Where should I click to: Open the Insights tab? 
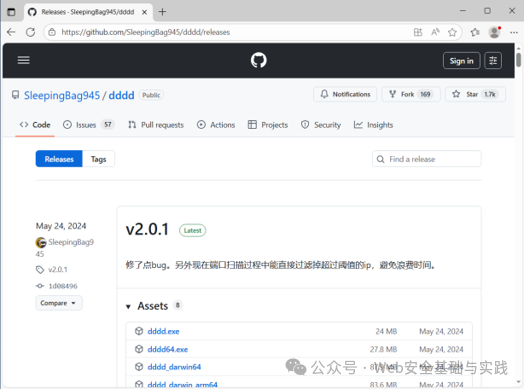pos(373,125)
